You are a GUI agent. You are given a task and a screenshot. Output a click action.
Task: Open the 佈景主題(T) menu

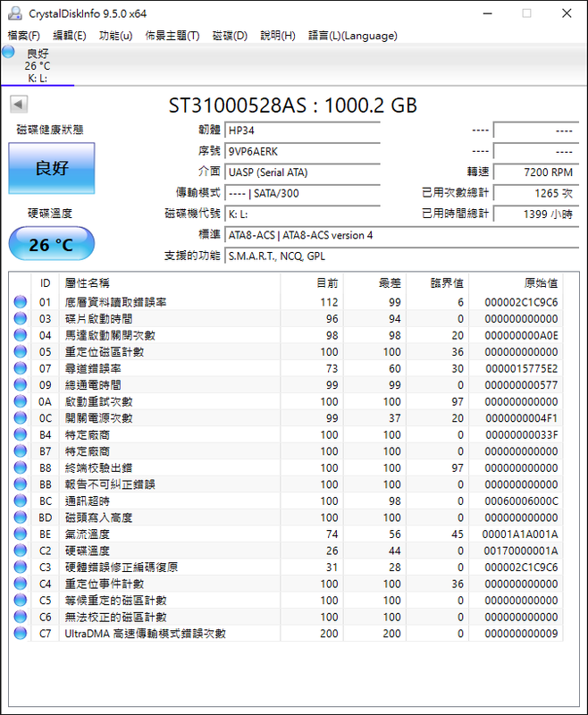172,36
